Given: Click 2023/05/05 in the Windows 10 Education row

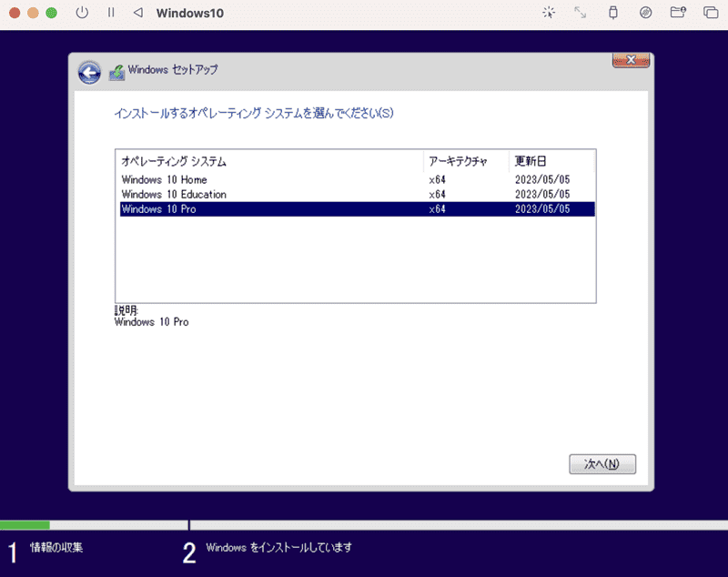Looking at the screenshot, I should (542, 195).
